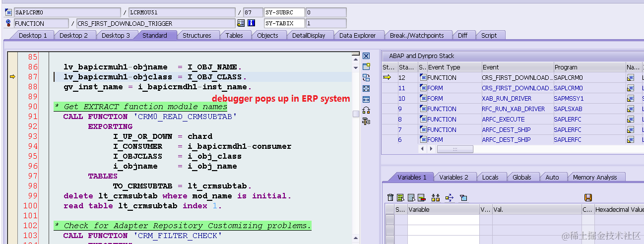Switch to the Desktop 1 tab

pos(33,35)
